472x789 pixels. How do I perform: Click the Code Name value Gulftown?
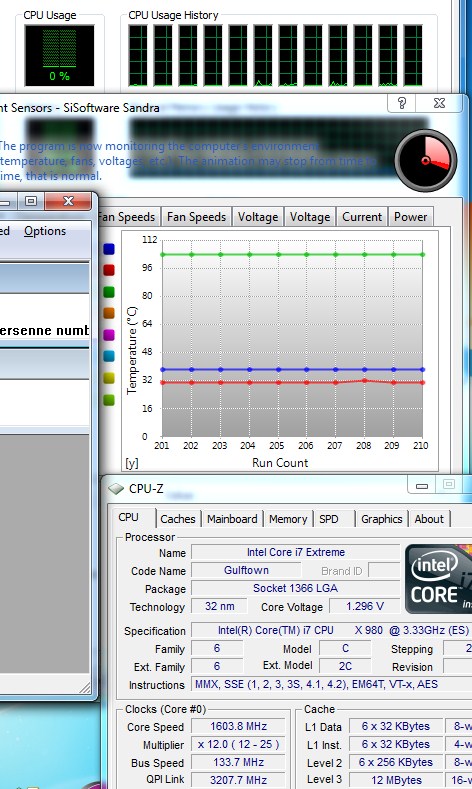pyautogui.click(x=246, y=570)
